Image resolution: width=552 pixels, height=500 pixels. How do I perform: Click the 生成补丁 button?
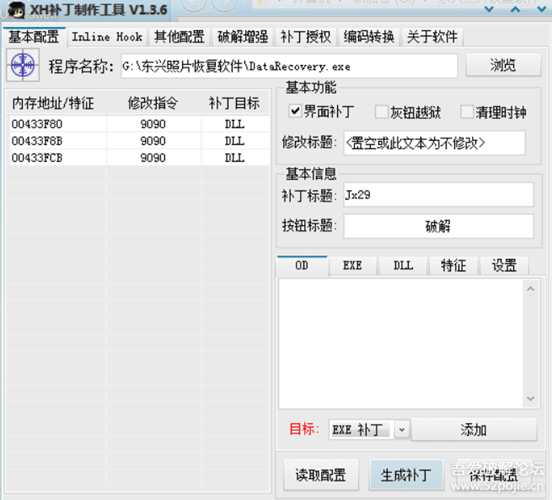click(x=406, y=475)
